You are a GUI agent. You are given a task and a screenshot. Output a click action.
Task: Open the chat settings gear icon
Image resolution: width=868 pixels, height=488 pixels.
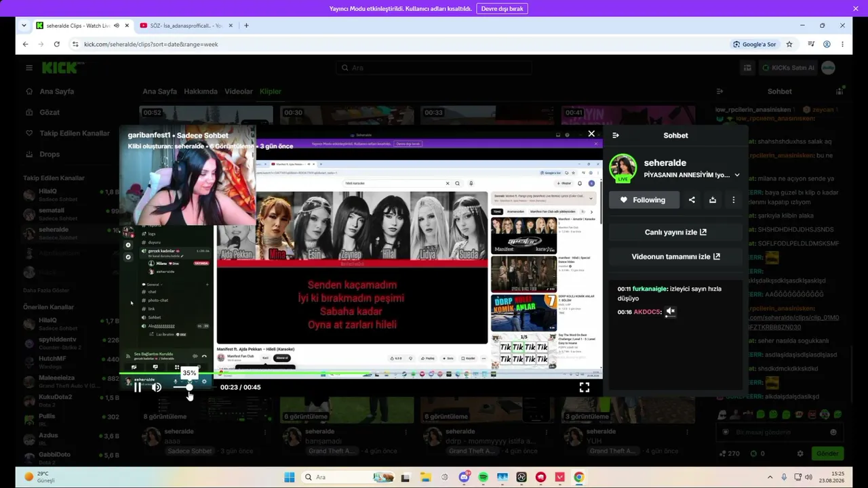pos(800,453)
